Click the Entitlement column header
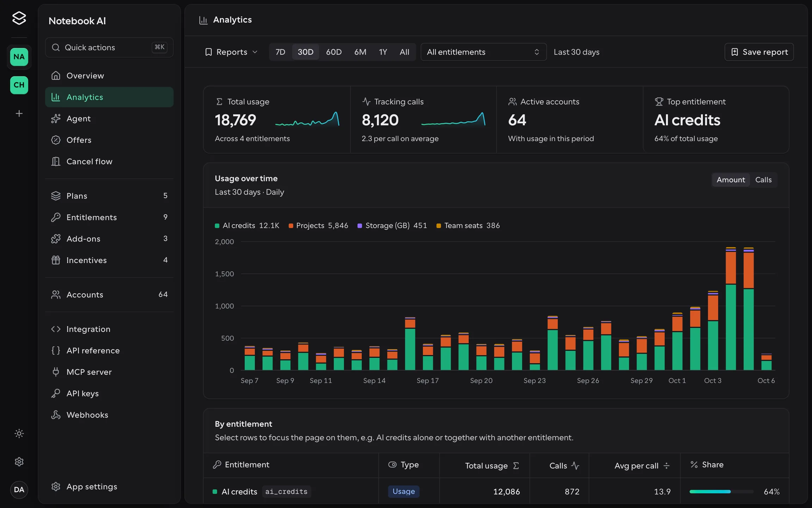This screenshot has width=812, height=508. 291,465
